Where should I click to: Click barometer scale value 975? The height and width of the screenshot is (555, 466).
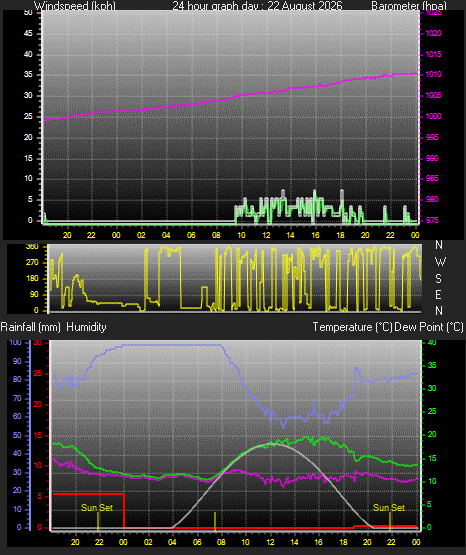coord(432,220)
